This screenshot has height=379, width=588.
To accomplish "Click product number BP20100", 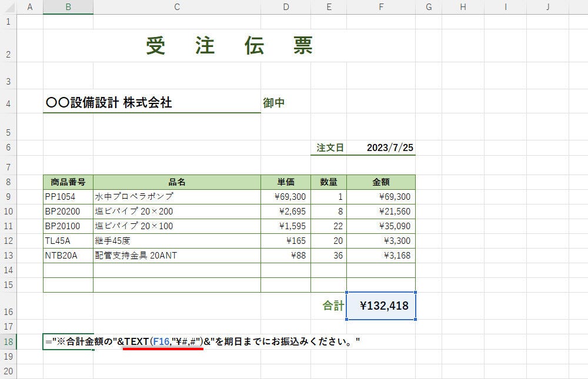I will [68, 226].
